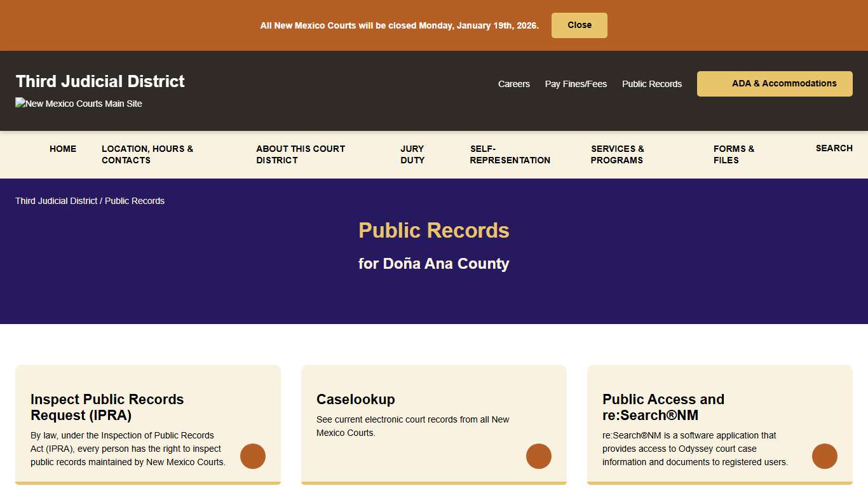
Task: Open ABOUT THIS COURT DISTRICT
Action: tap(301, 154)
